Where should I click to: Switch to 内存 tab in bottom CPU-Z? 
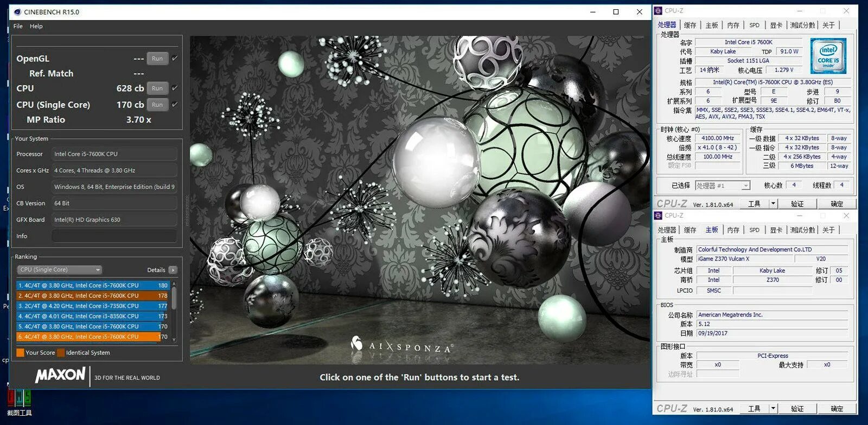click(733, 230)
